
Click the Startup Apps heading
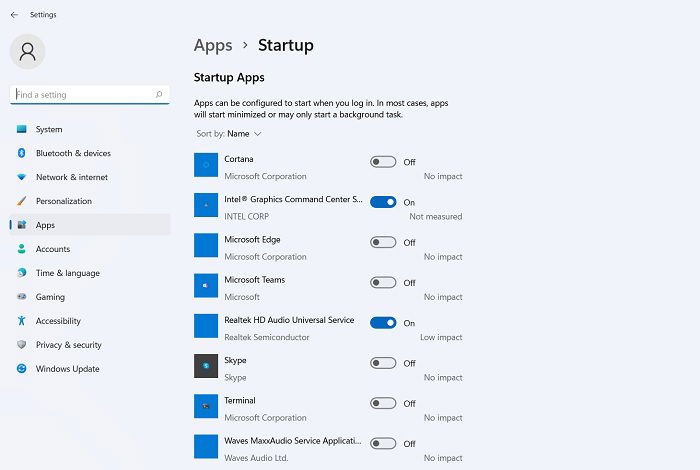point(229,78)
